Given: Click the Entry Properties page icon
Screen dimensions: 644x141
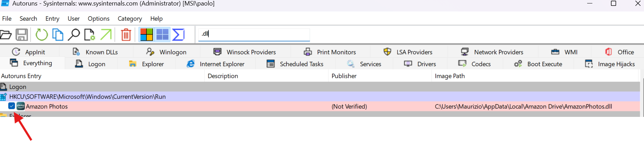Looking at the screenshot, I should (90, 35).
